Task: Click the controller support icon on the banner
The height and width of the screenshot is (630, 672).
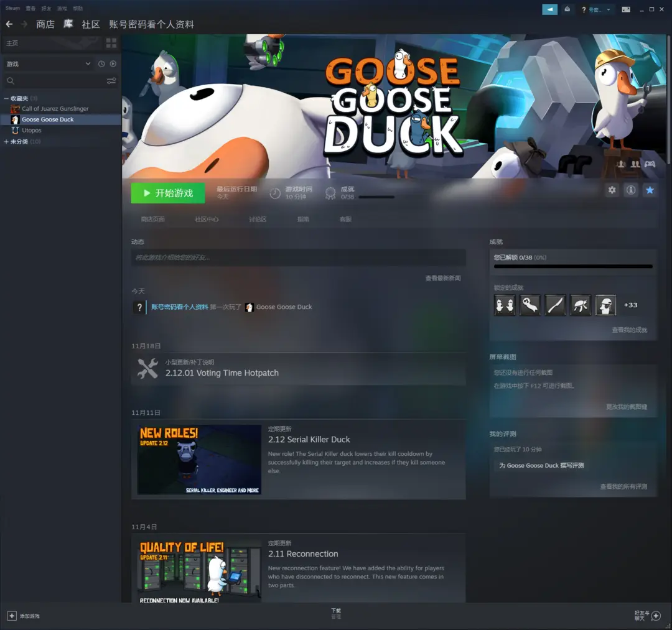Action: pyautogui.click(x=650, y=164)
